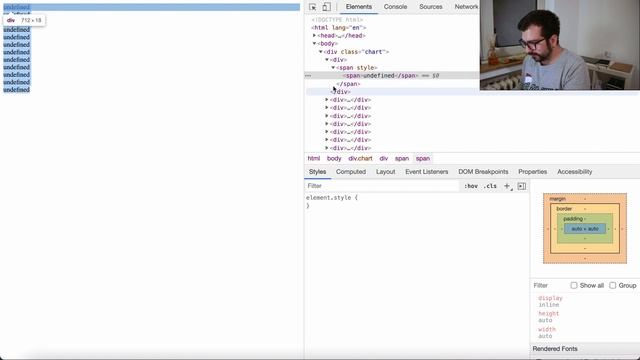The height and width of the screenshot is (360, 640).
Task: Click the display computed property
Action: (x=550, y=298)
